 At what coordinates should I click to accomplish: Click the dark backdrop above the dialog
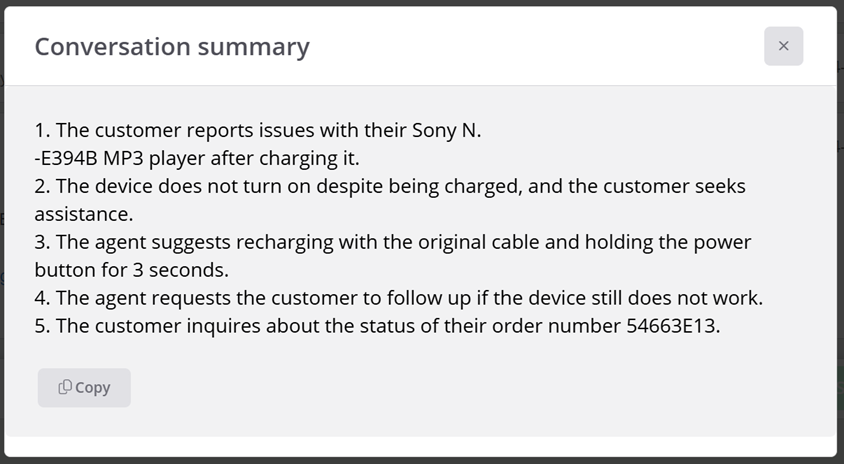pyautogui.click(x=422, y=3)
